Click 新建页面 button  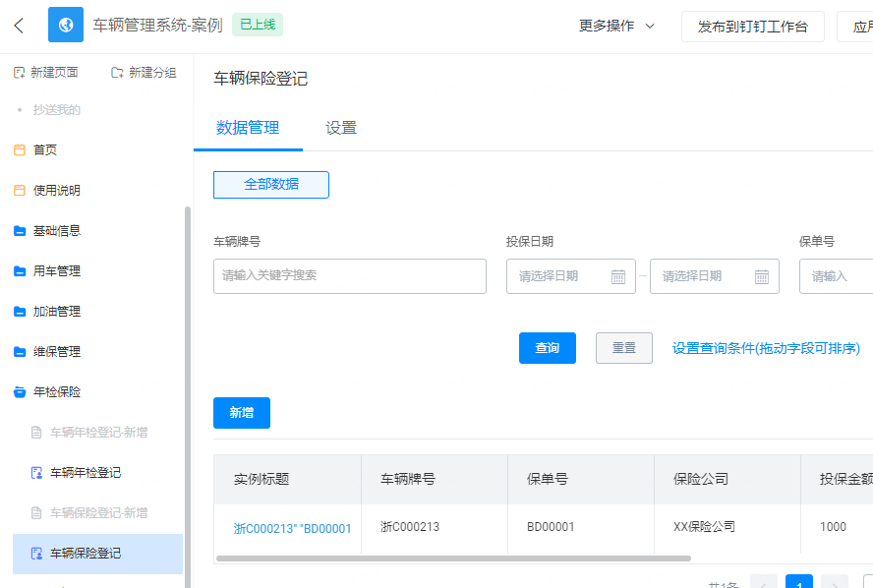(46, 73)
